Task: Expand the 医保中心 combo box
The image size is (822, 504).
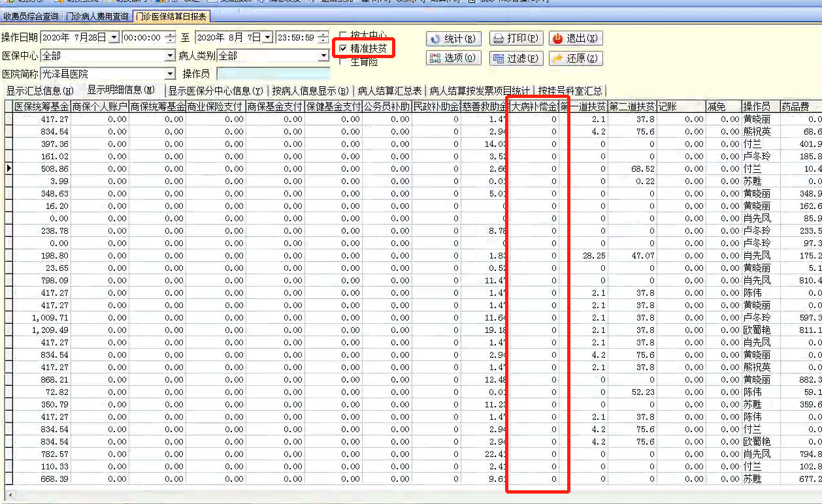Action: click(x=171, y=56)
